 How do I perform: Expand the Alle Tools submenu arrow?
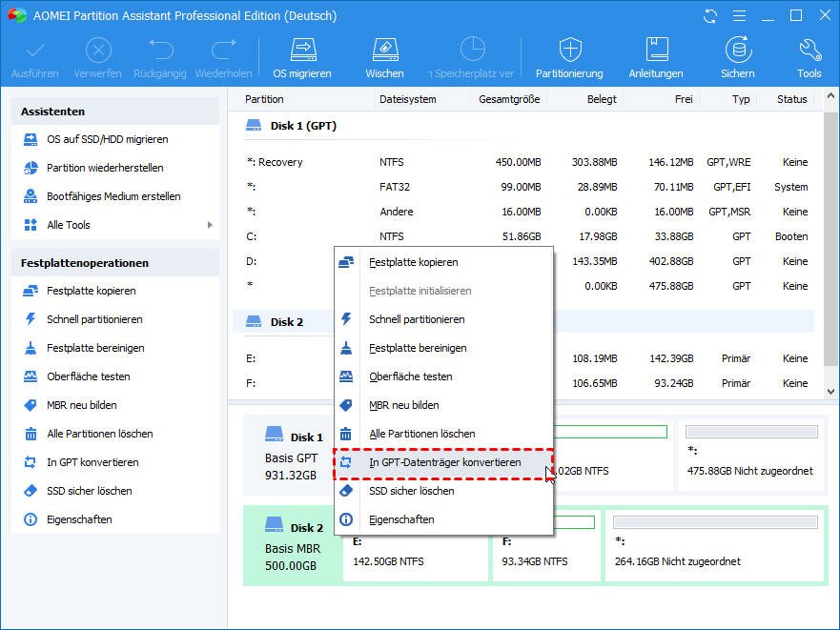tap(210, 225)
